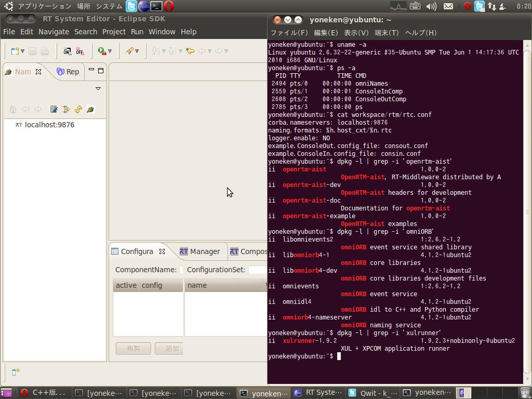Viewport: 532px width, 399px height.
Task: Switch to the Manager view tab
Action: tap(200, 251)
